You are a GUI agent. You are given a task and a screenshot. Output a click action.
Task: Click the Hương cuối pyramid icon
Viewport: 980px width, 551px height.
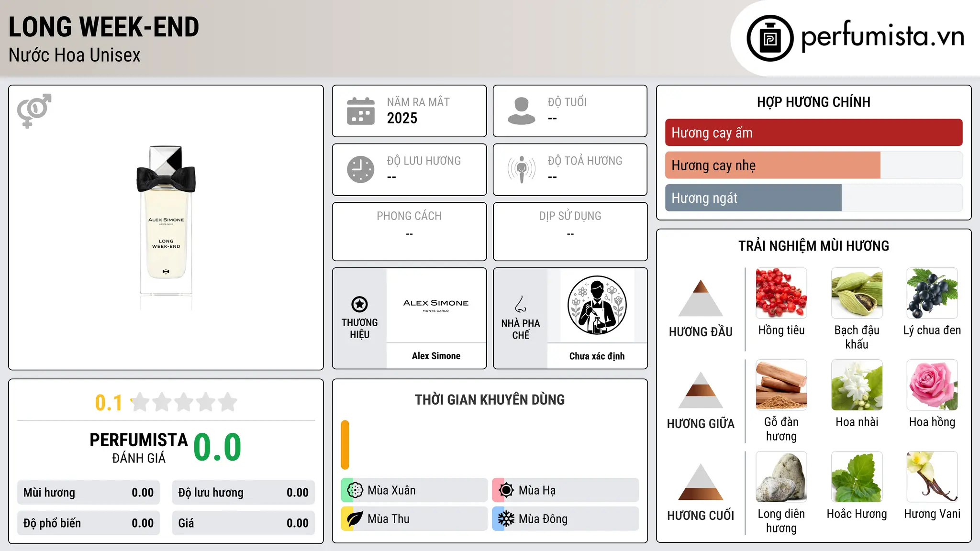(701, 482)
